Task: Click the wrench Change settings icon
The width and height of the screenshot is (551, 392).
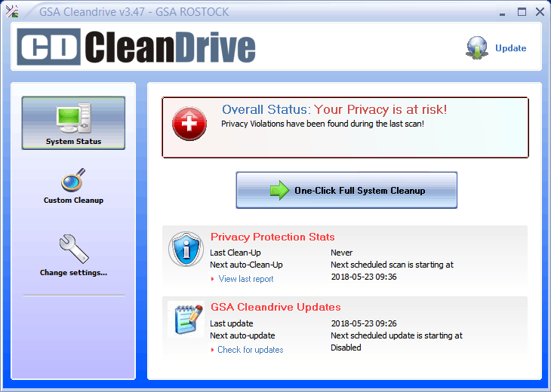Action: click(73, 249)
